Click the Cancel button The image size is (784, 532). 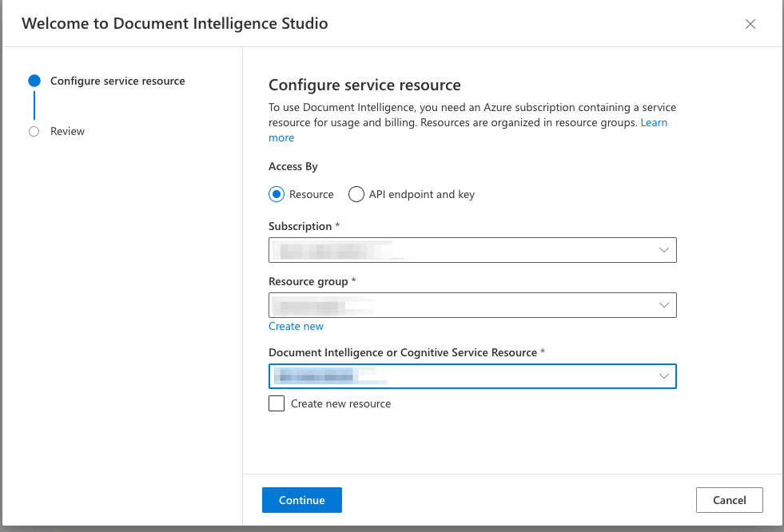point(730,500)
